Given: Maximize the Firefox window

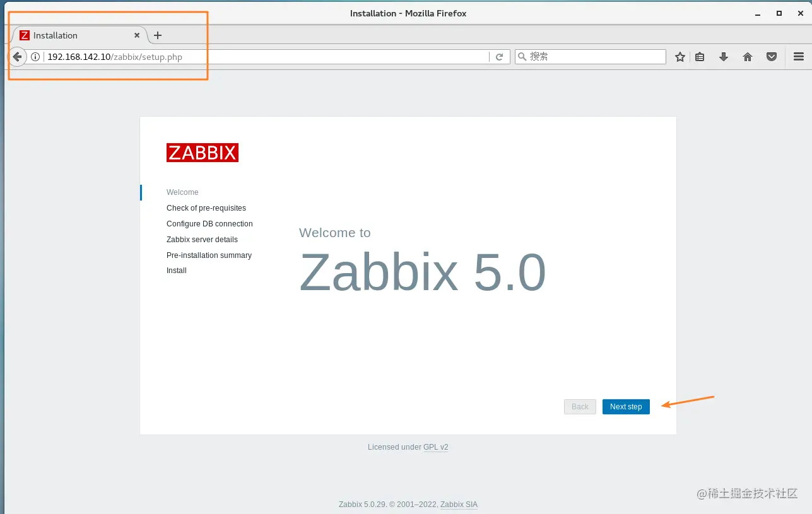Looking at the screenshot, I should point(779,13).
